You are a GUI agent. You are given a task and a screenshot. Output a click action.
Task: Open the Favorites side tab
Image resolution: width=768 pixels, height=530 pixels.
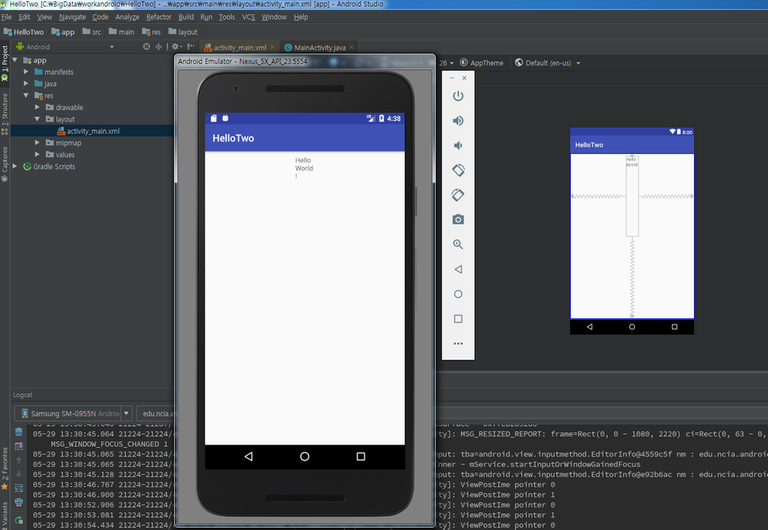click(4, 468)
